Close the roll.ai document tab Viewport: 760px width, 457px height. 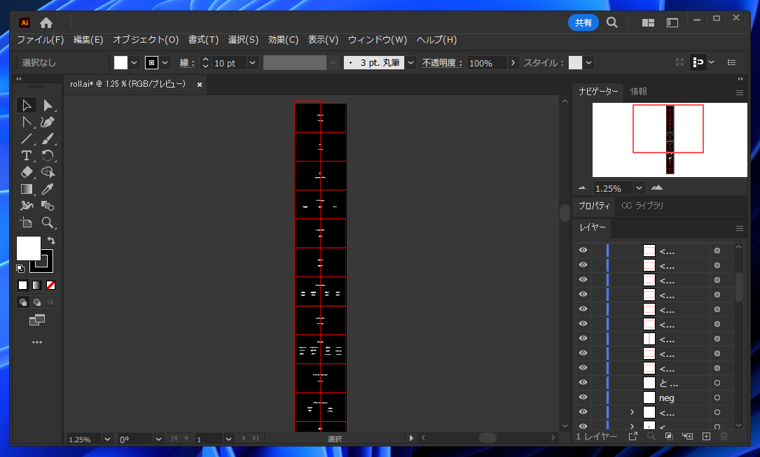point(199,85)
